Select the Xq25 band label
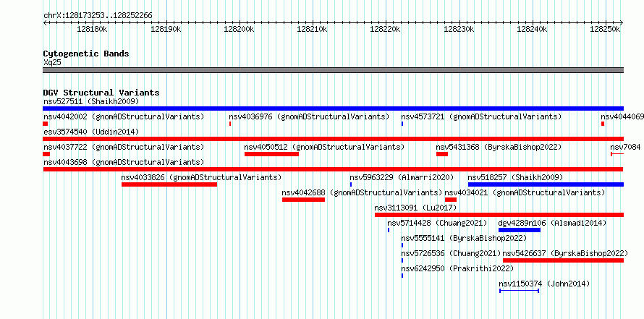The width and height of the screenshot is (644, 319). pyautogui.click(x=53, y=63)
